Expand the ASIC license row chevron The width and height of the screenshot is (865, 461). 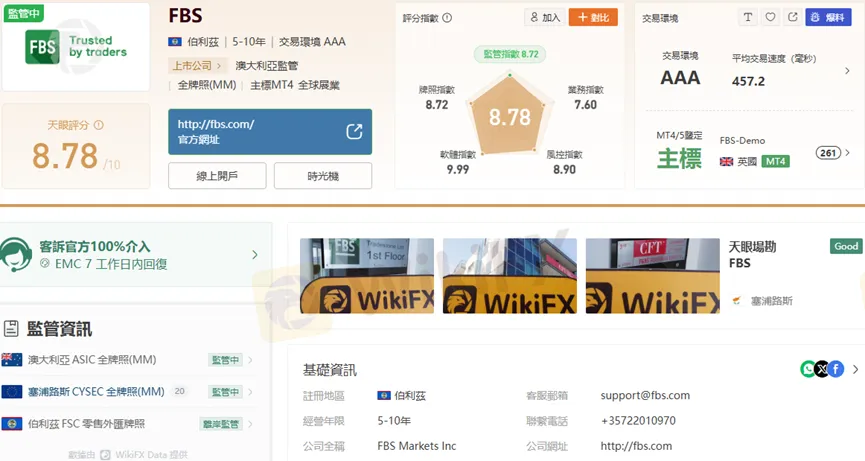pyautogui.click(x=250, y=360)
